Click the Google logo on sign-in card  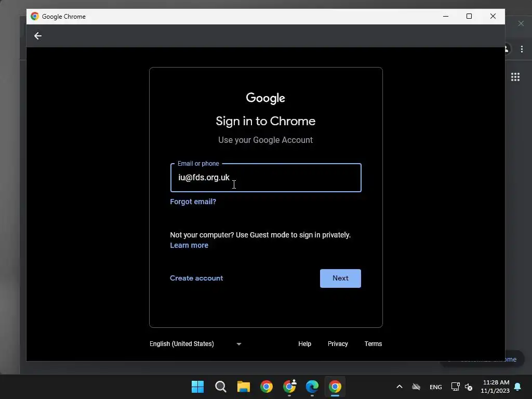(x=265, y=98)
